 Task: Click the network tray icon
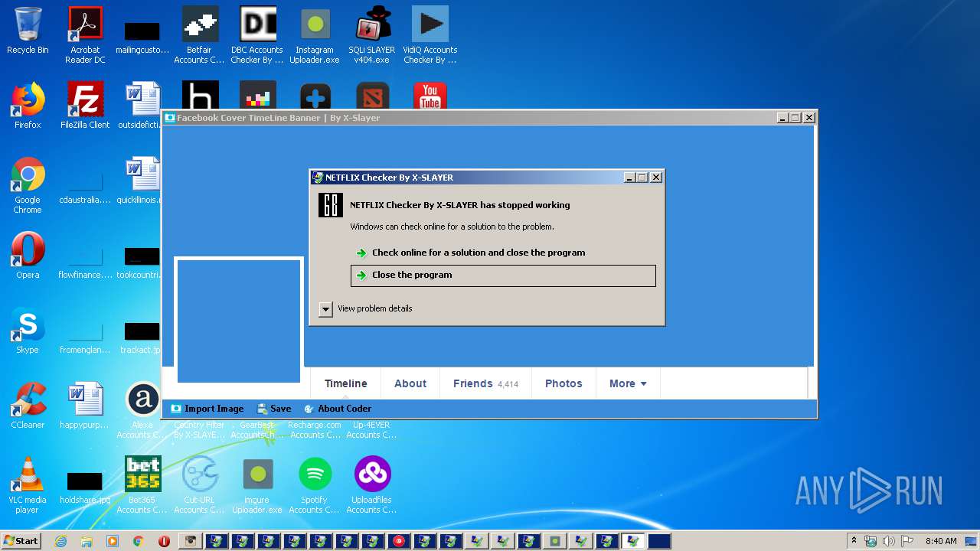pos(871,541)
